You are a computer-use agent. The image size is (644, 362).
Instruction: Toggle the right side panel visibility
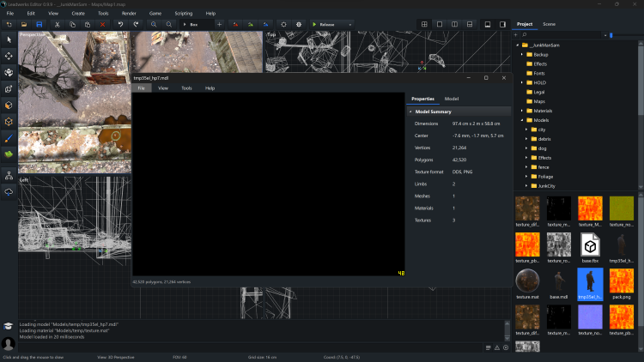(x=501, y=24)
